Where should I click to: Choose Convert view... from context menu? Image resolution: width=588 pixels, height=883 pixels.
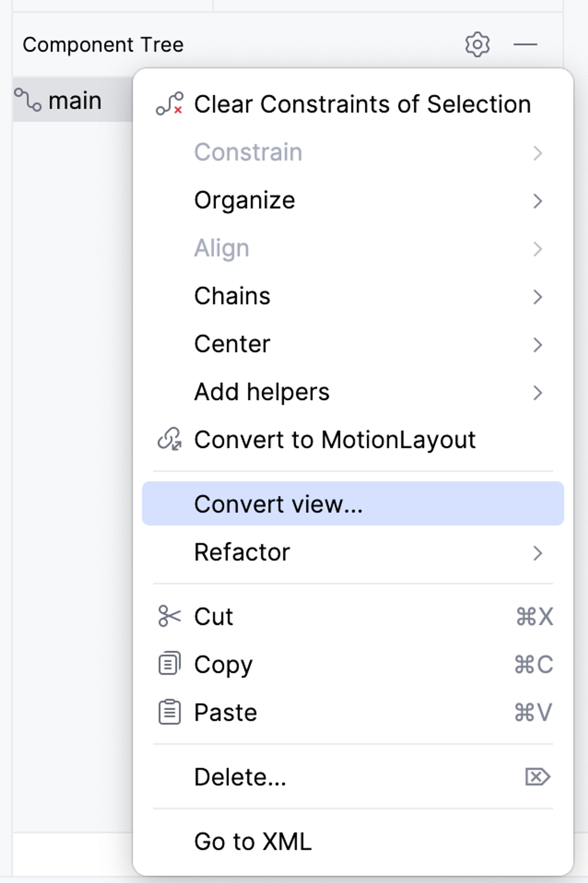click(x=278, y=504)
